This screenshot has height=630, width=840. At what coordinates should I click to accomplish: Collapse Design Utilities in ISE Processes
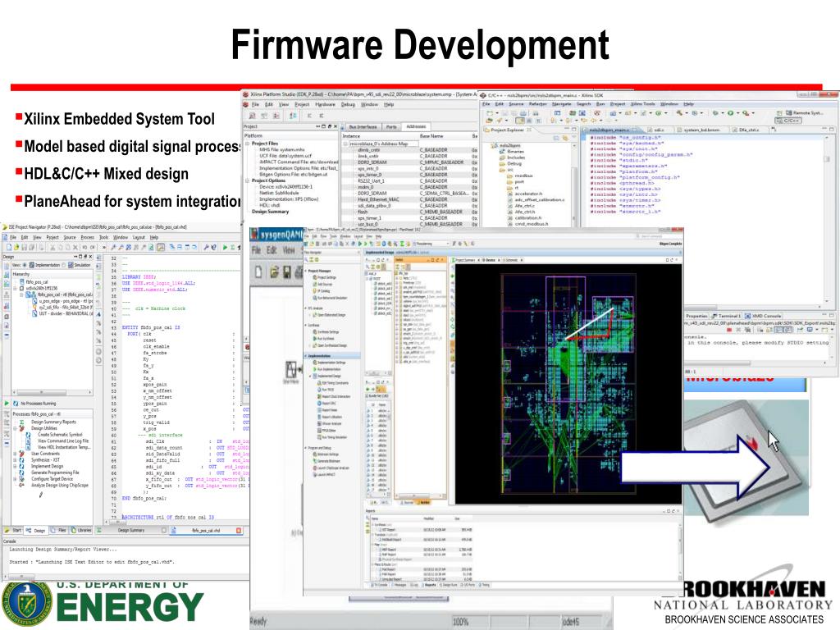click(x=15, y=428)
